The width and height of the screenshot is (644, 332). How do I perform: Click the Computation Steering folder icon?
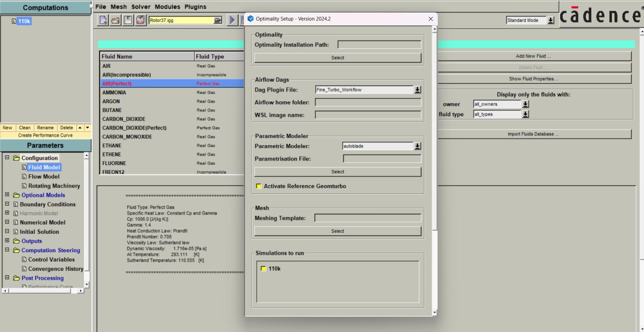(17, 250)
